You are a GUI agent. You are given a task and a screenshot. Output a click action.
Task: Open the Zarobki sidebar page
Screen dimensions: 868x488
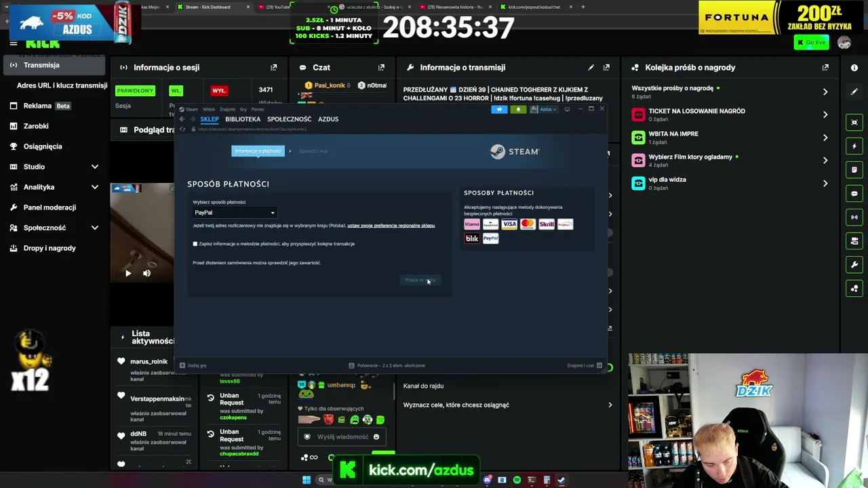[36, 126]
